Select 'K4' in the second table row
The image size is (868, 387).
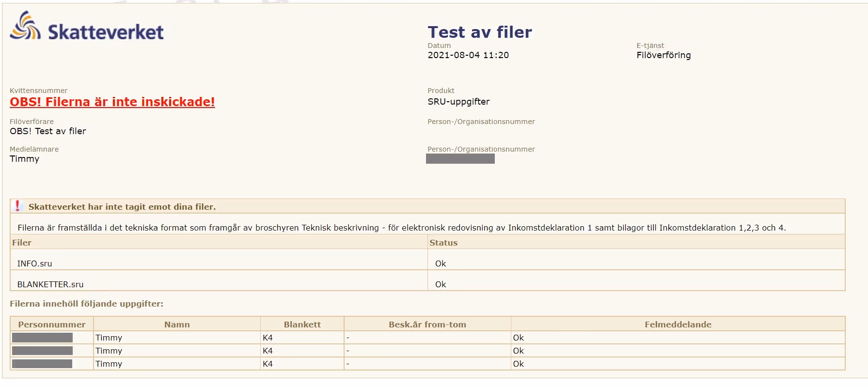click(x=268, y=351)
